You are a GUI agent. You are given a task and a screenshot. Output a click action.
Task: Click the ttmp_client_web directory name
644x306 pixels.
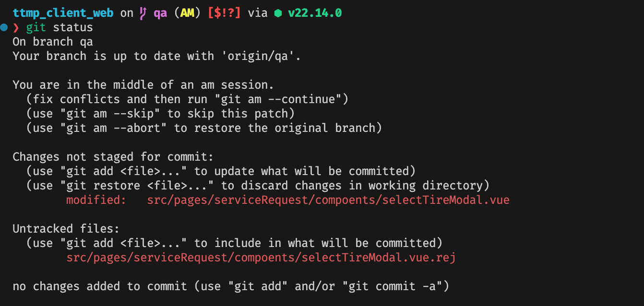[63, 13]
